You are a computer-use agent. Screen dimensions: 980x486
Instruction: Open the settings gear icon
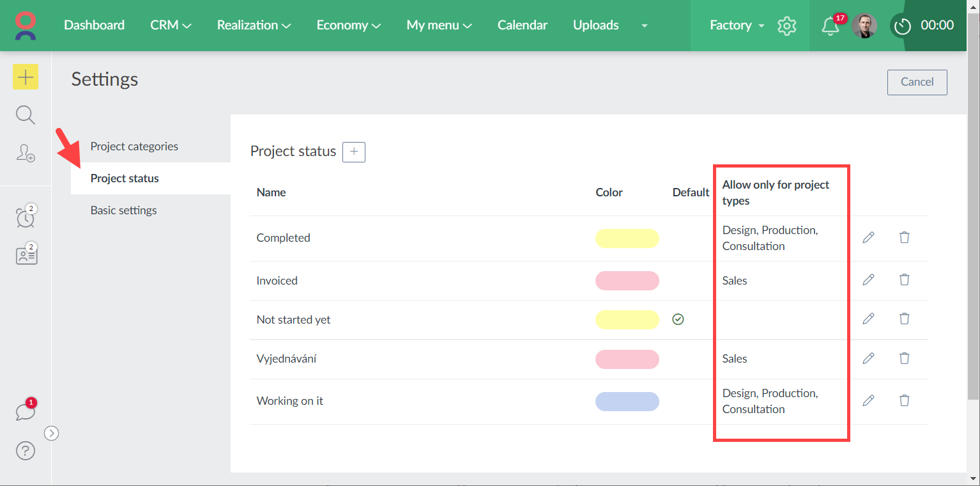787,26
